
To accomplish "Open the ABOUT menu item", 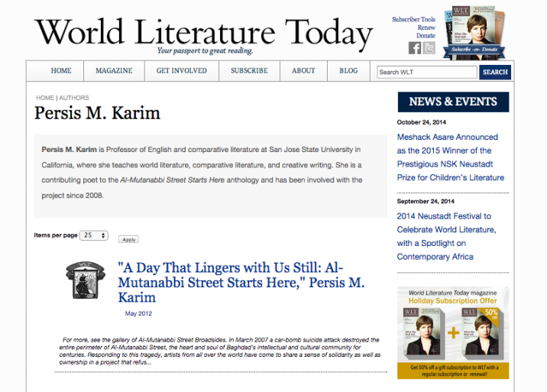I will point(303,71).
